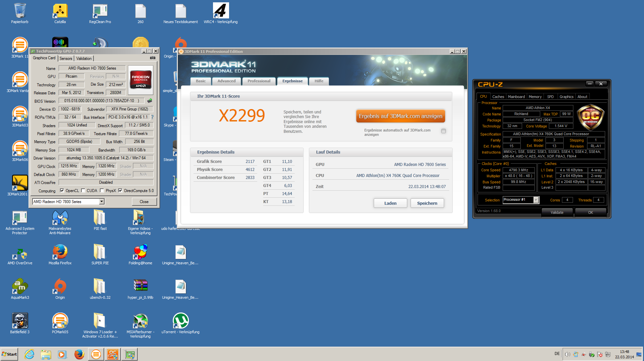The image size is (644, 361).
Task: Open Internet Explorer from the taskbar
Action: 29,354
